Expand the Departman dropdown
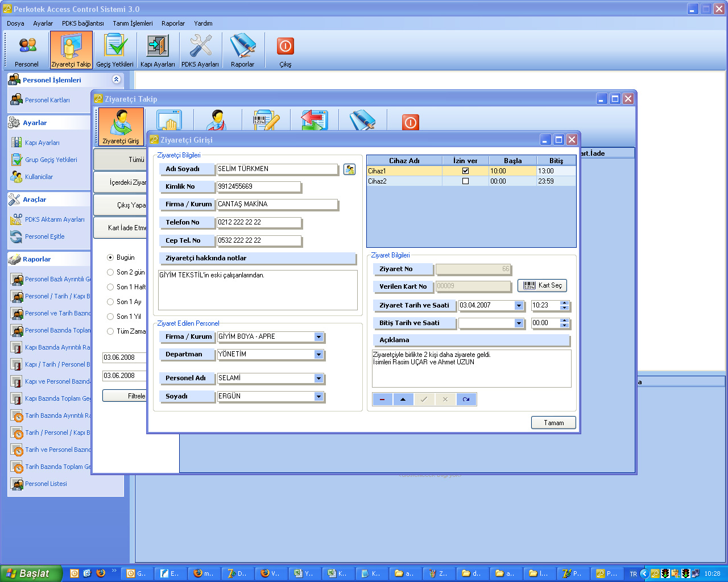 [x=318, y=355]
